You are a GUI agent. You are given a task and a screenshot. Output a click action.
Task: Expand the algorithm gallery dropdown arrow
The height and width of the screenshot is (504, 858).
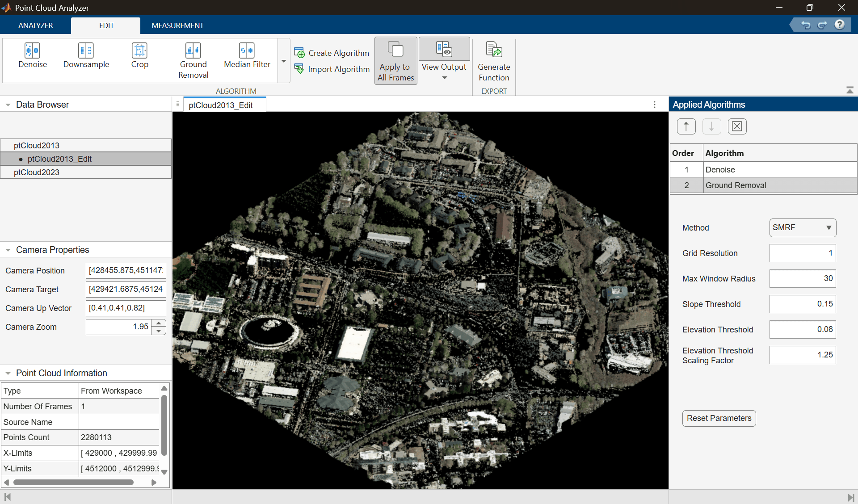tap(284, 61)
